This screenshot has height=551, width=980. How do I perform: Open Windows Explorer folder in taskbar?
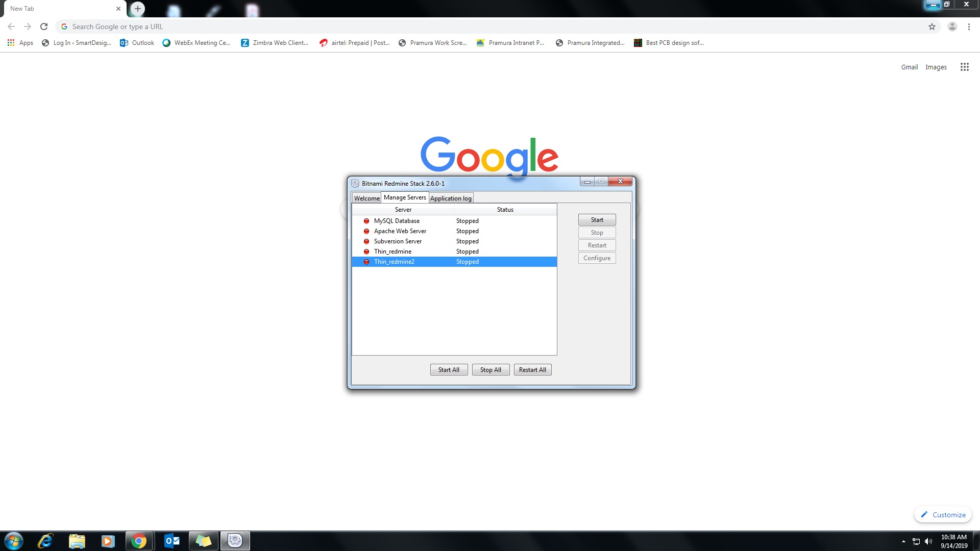(x=77, y=541)
